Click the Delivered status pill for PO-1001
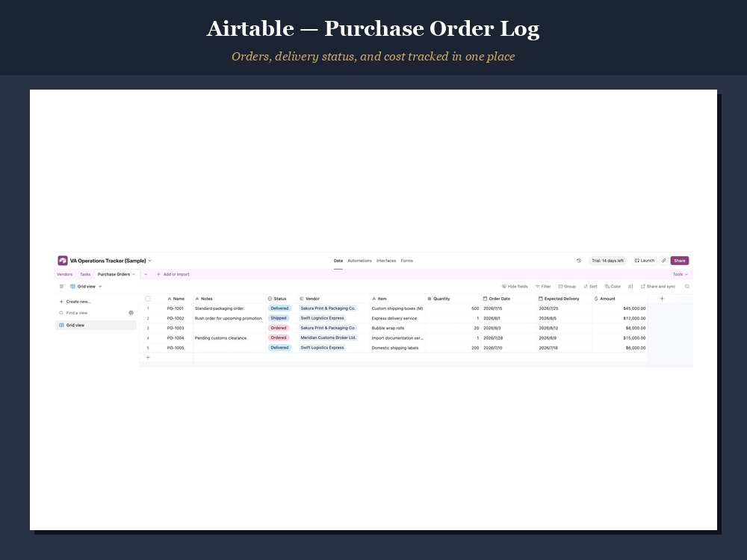 point(279,308)
